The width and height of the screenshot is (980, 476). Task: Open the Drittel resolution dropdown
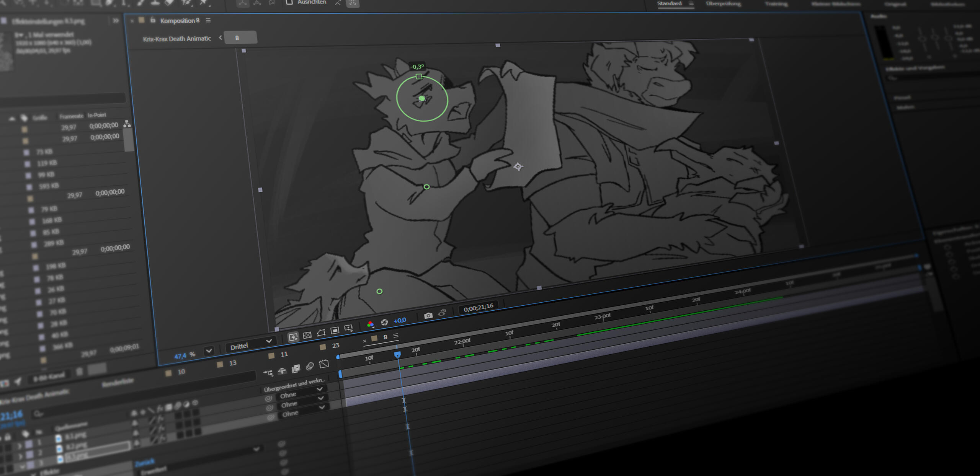click(x=251, y=345)
